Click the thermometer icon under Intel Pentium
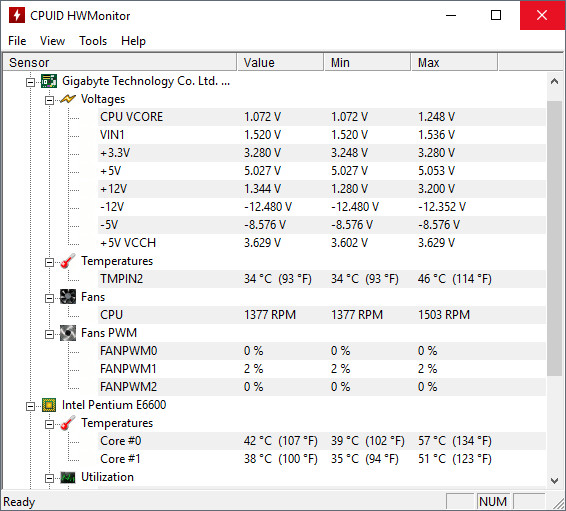This screenshot has height=511, width=566. (68, 423)
